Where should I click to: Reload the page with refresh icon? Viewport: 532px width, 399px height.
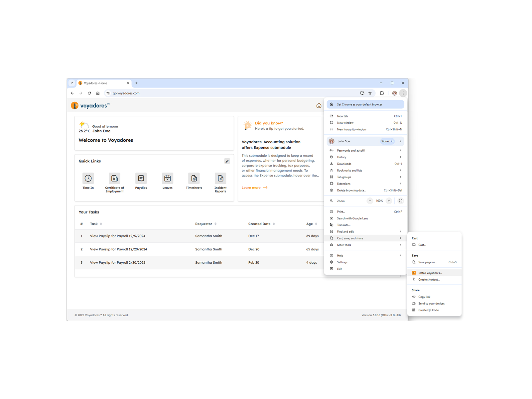(89, 93)
